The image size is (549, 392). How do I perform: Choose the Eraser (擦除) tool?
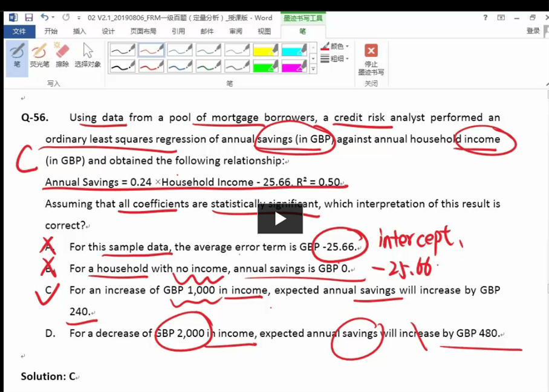[x=62, y=56]
